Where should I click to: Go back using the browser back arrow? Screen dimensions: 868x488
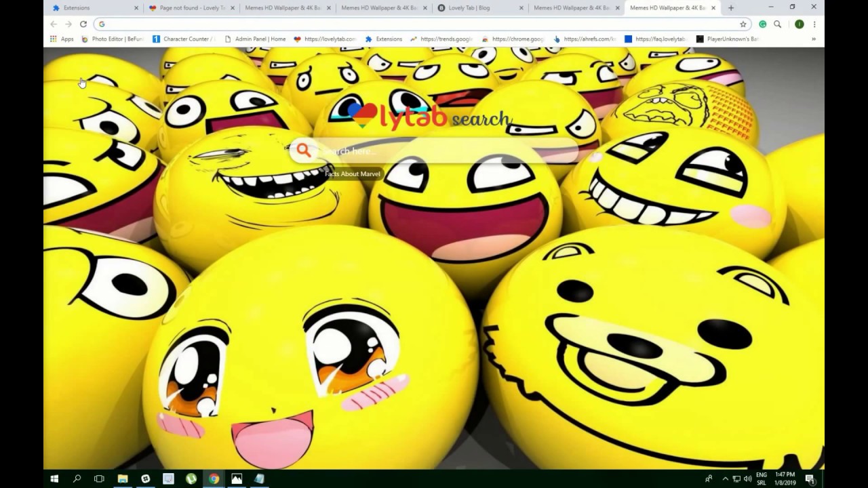click(x=54, y=24)
